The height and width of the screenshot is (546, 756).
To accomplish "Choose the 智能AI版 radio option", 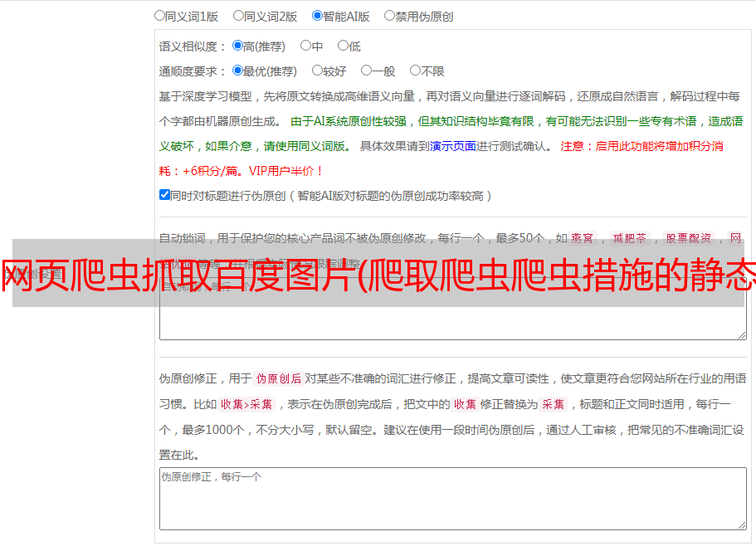I will 317,16.
